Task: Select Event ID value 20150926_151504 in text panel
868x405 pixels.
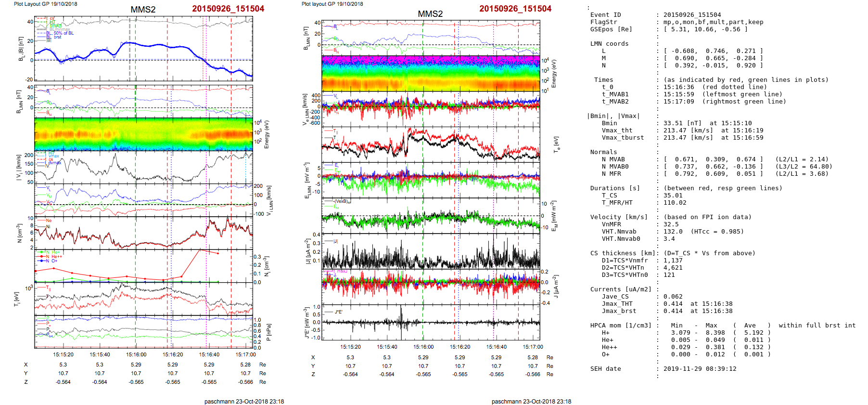Action: [x=692, y=15]
